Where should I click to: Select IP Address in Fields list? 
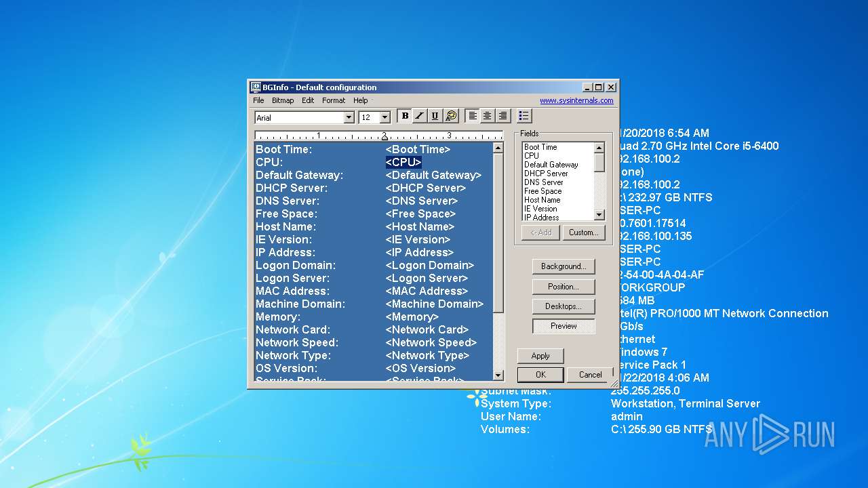[542, 217]
